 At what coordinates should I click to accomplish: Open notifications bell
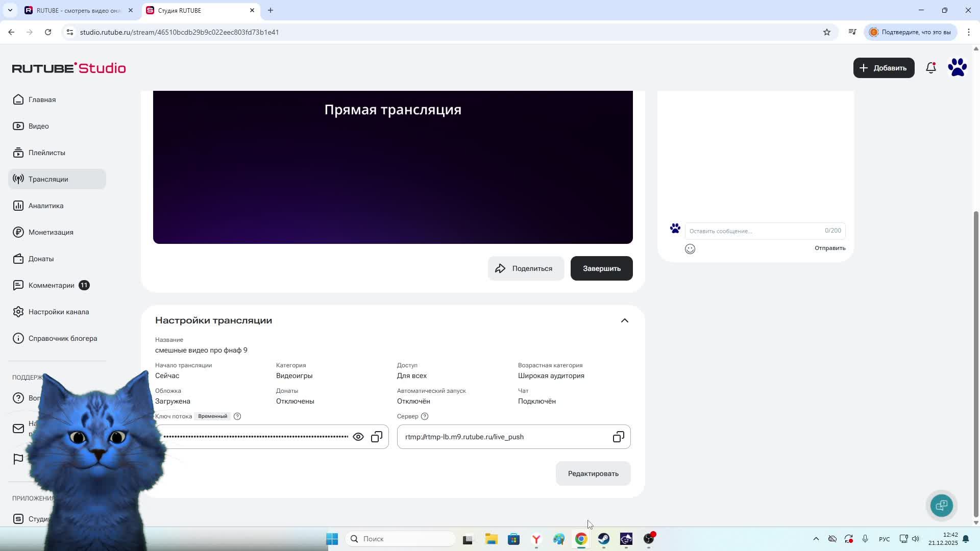coord(931,68)
